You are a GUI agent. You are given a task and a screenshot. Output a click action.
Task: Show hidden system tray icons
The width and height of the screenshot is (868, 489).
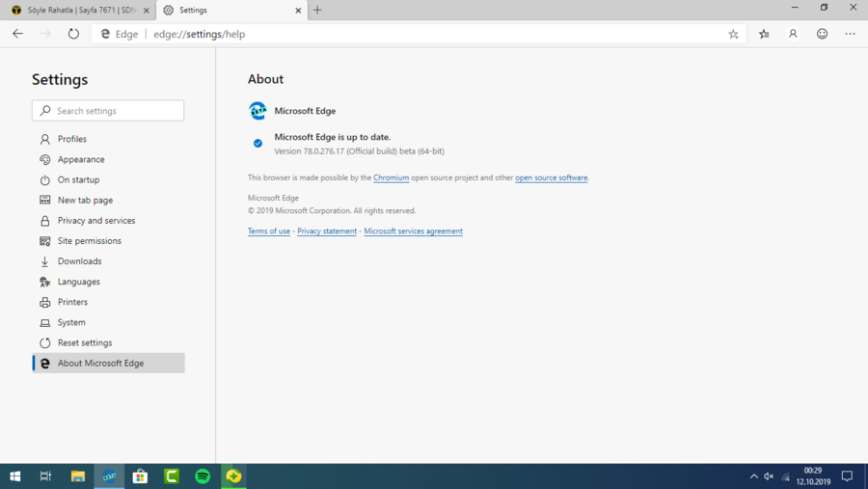pyautogui.click(x=753, y=476)
